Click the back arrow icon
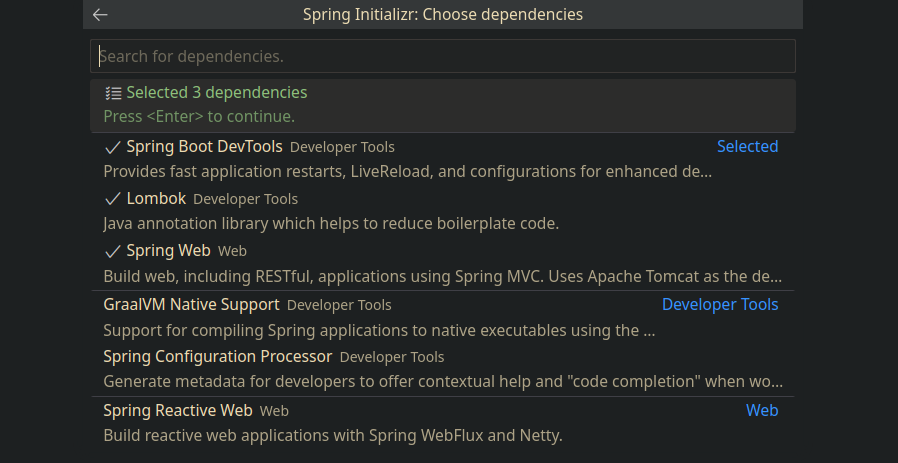 100,15
